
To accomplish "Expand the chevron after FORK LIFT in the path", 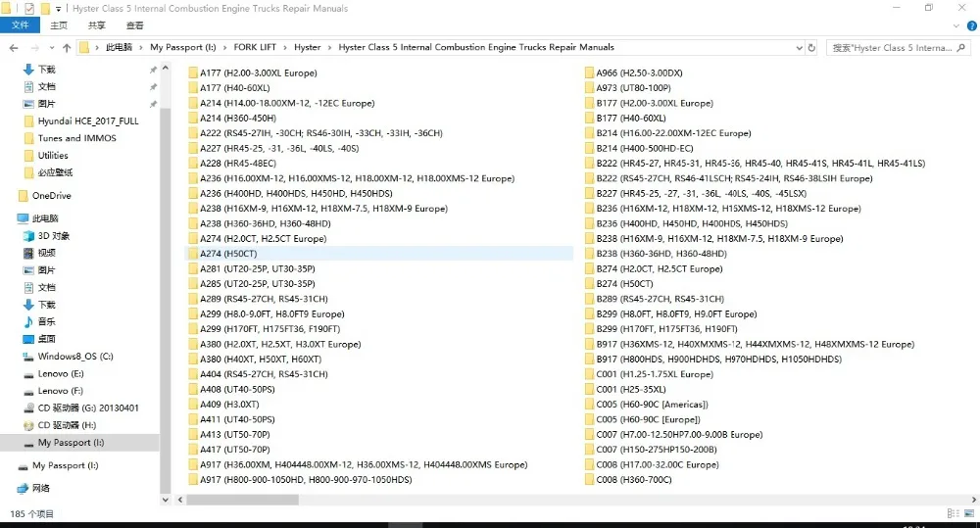I will tap(285, 47).
